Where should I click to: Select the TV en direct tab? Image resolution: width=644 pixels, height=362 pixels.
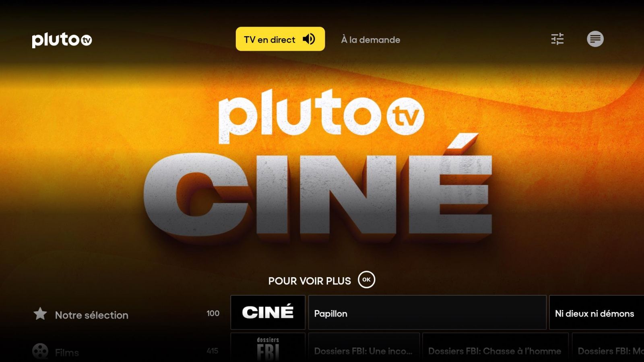[280, 39]
